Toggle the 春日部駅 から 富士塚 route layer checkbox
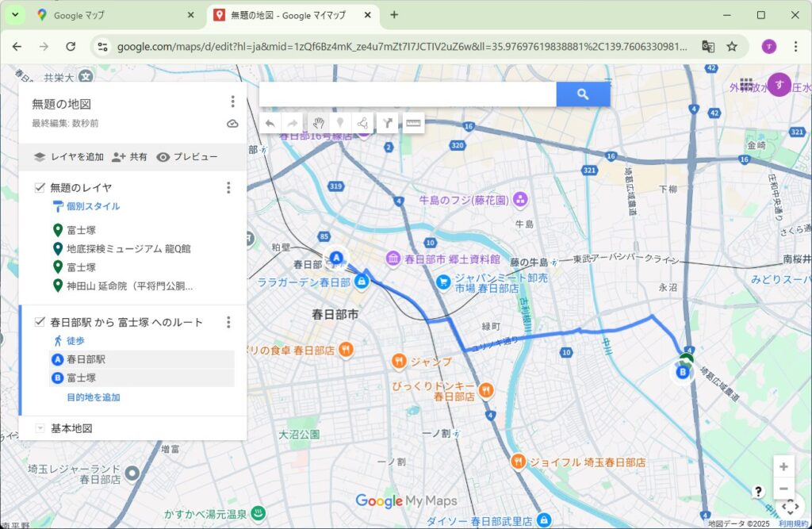Screen dimensions: 812x529 click(40, 322)
